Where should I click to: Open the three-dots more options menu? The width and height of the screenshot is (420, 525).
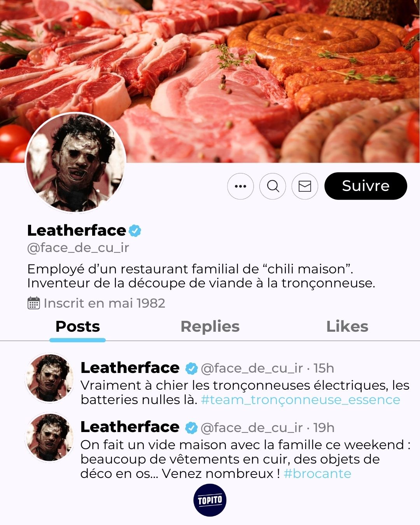click(240, 186)
